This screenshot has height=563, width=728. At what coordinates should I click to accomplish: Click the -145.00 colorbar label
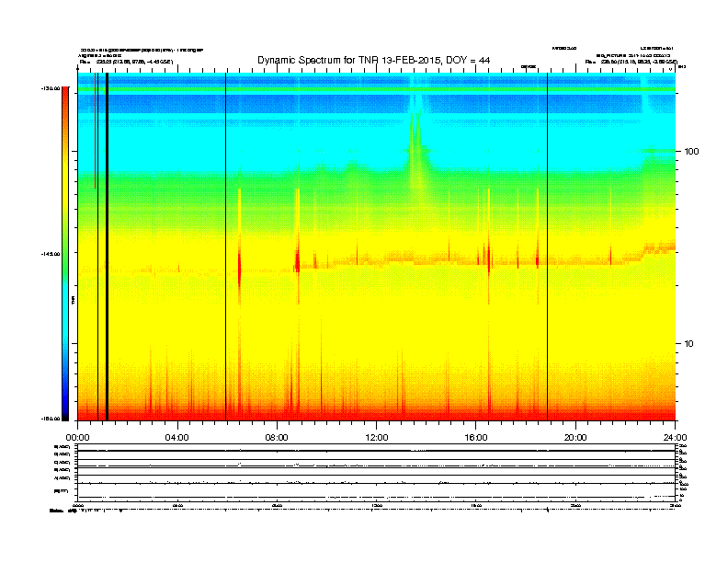(51, 254)
